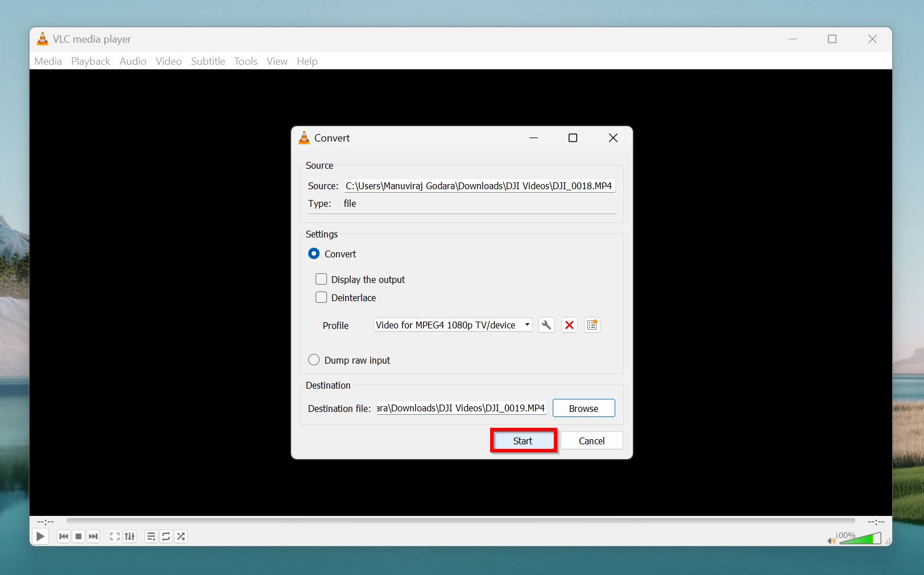The height and width of the screenshot is (575, 924).
Task: Click VLC cone icon in main title bar
Action: (x=43, y=39)
